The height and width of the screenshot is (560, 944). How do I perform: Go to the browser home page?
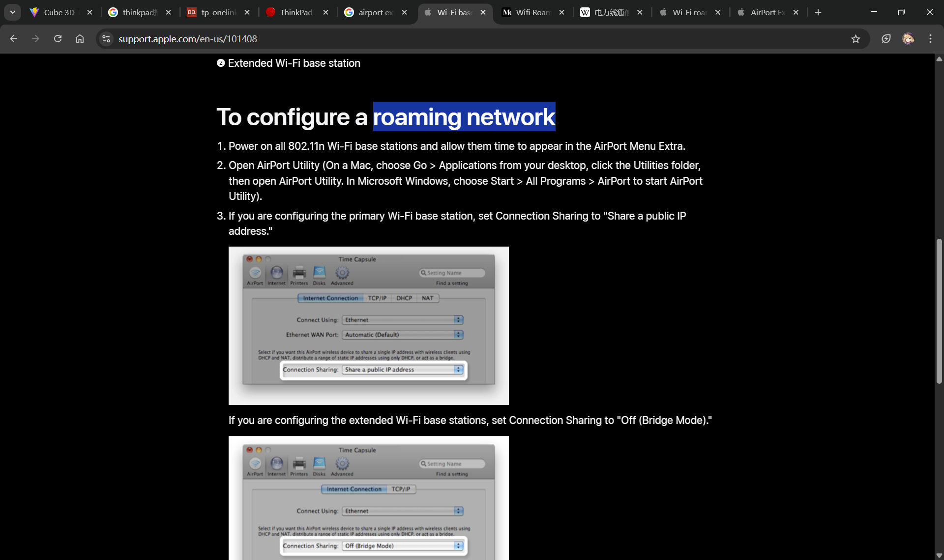click(x=80, y=39)
